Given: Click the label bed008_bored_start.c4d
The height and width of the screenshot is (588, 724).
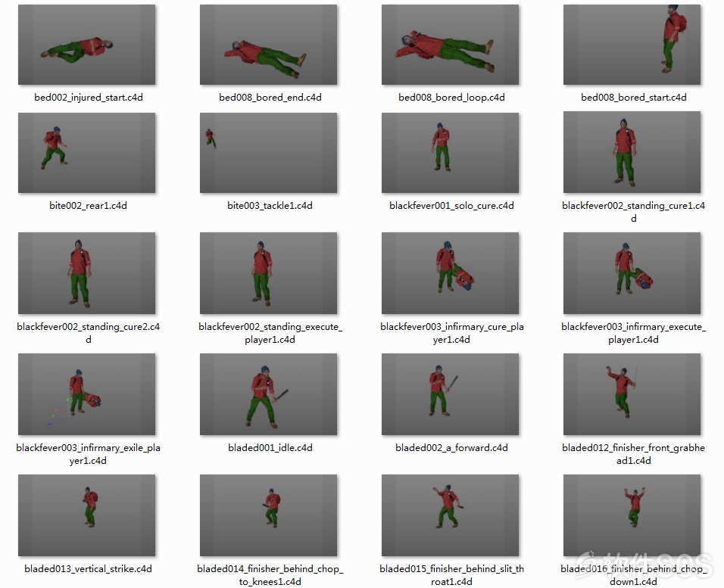Looking at the screenshot, I should click(x=633, y=98).
